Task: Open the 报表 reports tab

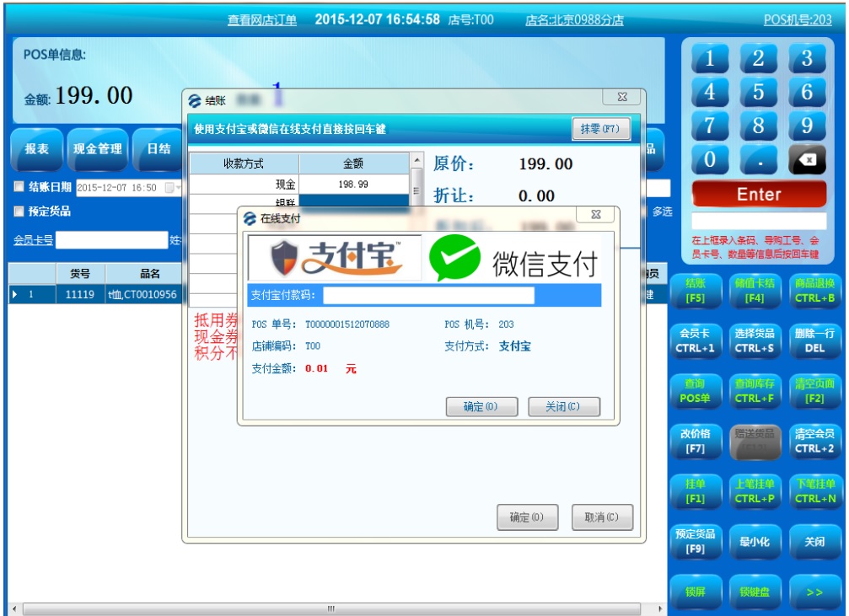Action: tap(36, 149)
